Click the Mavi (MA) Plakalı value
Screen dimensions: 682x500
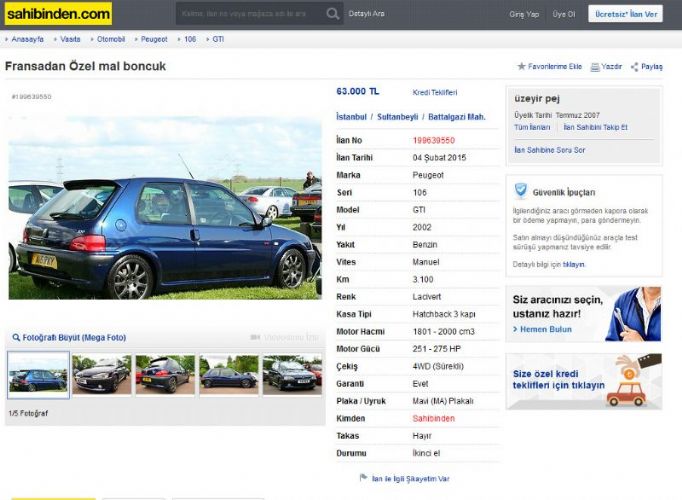pyautogui.click(x=443, y=401)
